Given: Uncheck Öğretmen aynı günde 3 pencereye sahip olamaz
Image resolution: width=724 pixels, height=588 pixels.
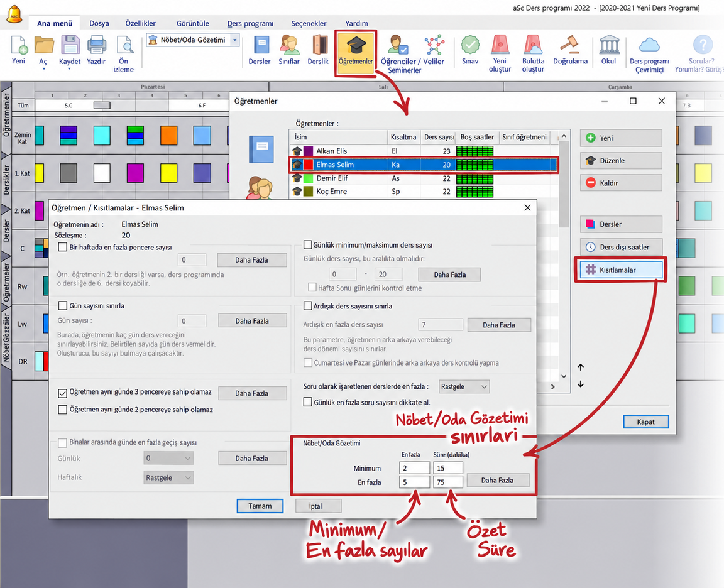Looking at the screenshot, I should point(62,393).
